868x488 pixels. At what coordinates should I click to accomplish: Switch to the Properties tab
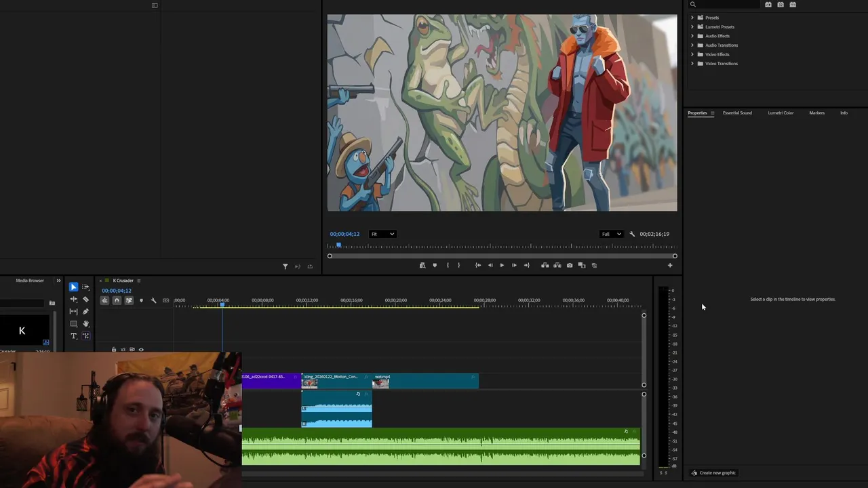697,113
